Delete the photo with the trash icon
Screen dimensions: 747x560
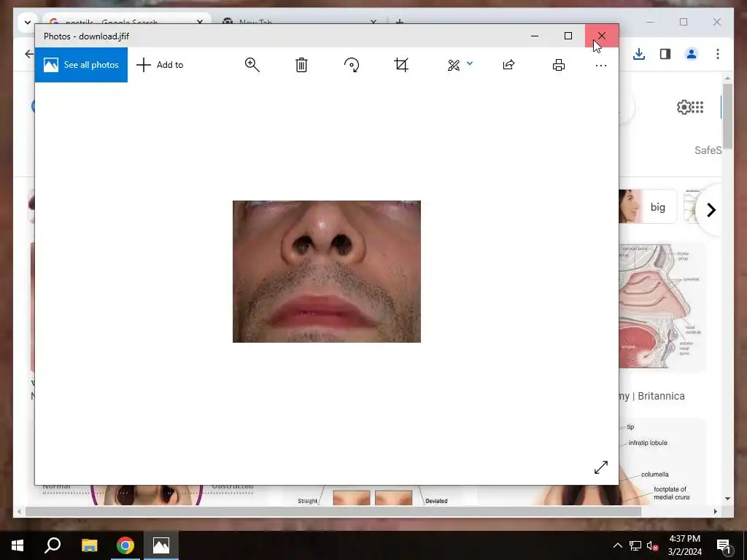click(x=301, y=65)
